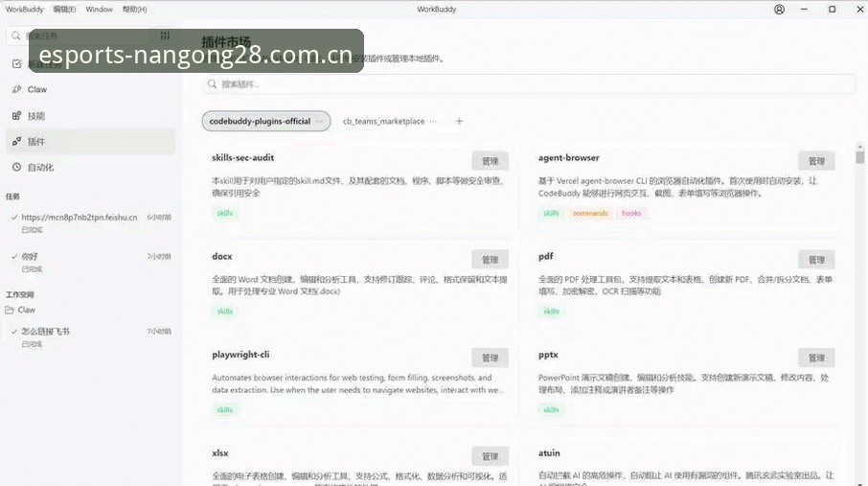Viewport: 868px width, 486px height.
Task: Open the Window menu
Action: point(99,10)
